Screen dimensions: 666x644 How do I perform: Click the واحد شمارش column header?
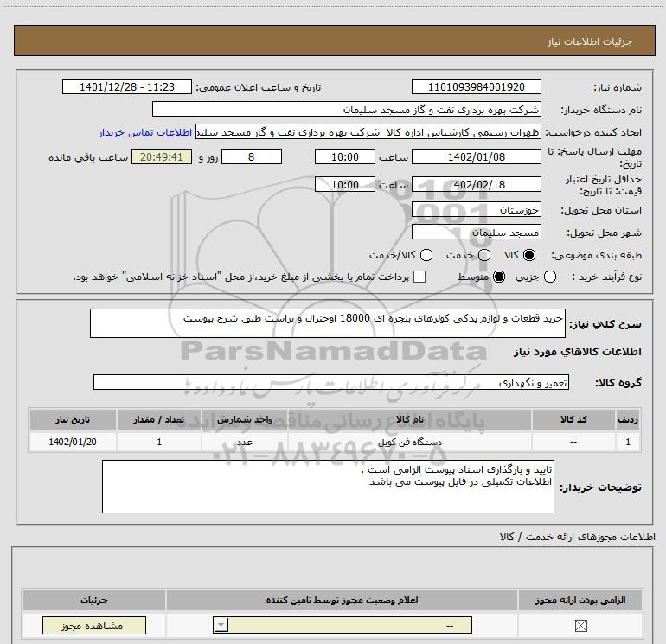point(245,419)
